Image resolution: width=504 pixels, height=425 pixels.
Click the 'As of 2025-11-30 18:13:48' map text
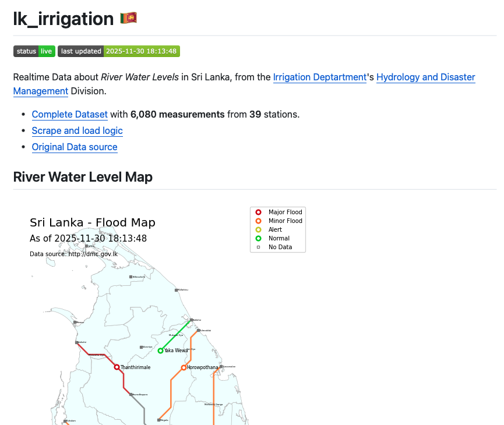point(89,238)
